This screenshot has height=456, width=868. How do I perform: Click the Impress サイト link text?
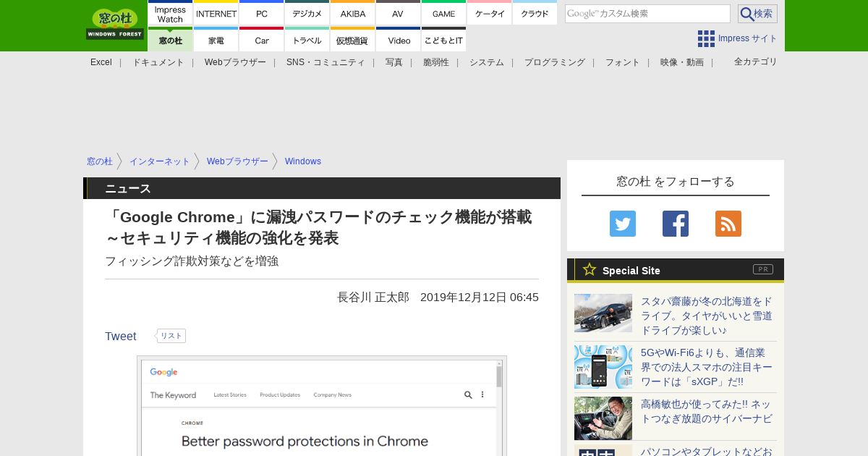coord(748,38)
